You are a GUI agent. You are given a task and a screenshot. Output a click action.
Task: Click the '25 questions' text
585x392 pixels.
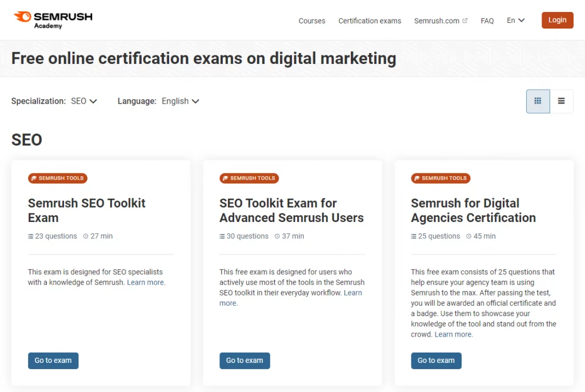[x=439, y=236]
